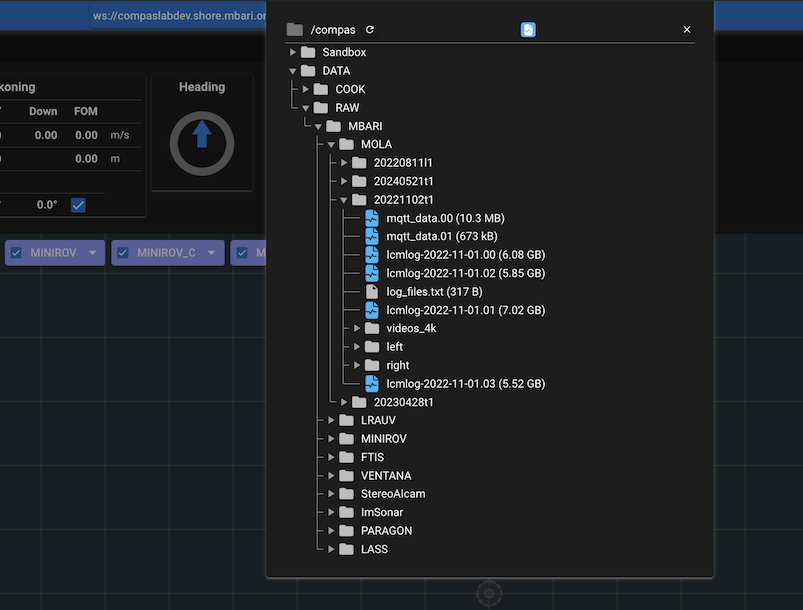Viewport: 803px width, 610px height.
Task: Close the file browser dialog
Action: click(x=687, y=30)
